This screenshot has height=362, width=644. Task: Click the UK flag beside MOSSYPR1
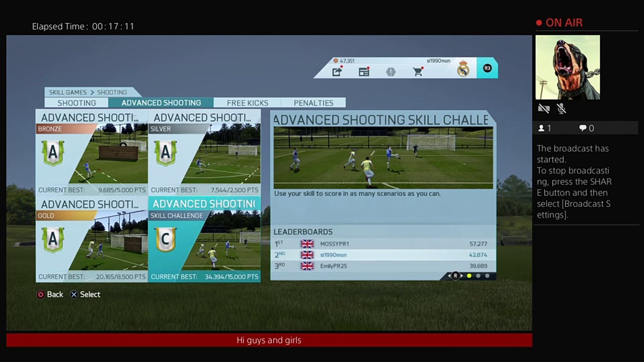pos(307,244)
